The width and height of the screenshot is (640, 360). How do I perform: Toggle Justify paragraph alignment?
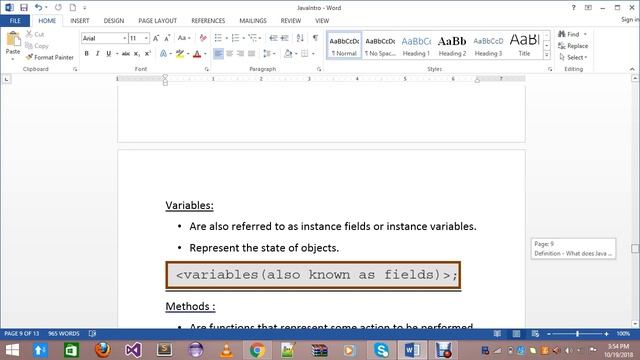[251, 53]
